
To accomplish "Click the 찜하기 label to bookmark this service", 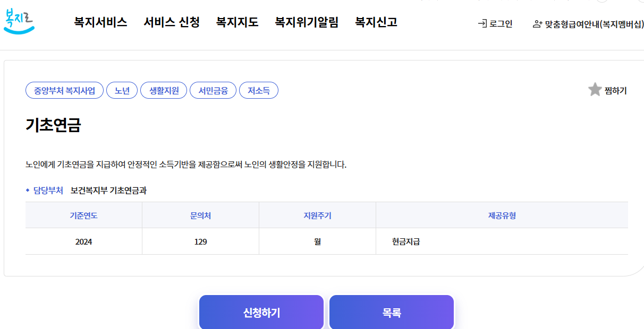I will click(614, 90).
